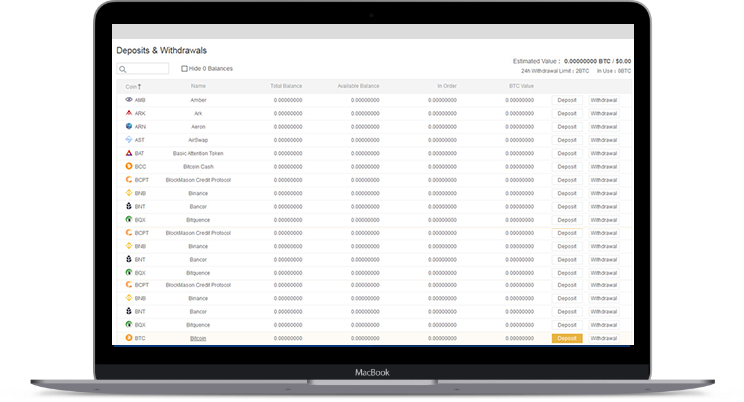This screenshot has width=744, height=402.
Task: Select the 'AirSwap' name cell
Action: pyautogui.click(x=198, y=140)
